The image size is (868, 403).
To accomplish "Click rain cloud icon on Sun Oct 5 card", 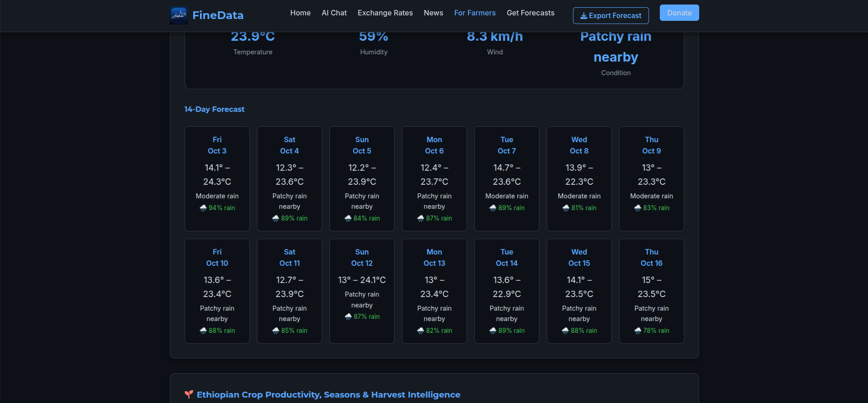I will click(348, 218).
